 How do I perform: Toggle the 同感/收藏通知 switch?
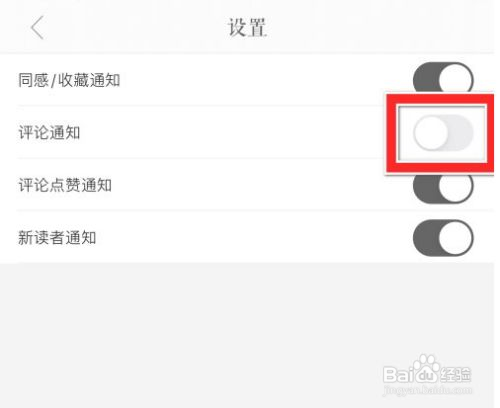[443, 79]
